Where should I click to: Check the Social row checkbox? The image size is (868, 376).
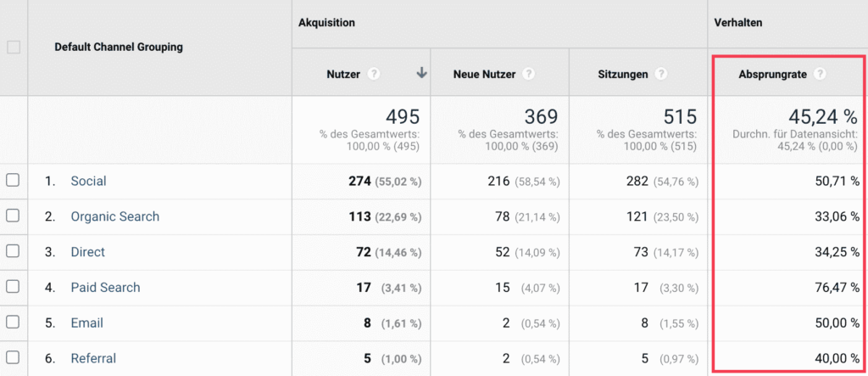[13, 180]
